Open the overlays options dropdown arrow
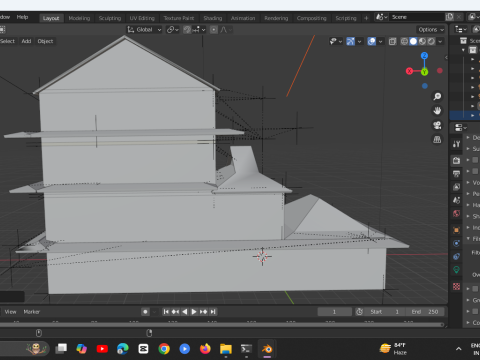 [x=380, y=42]
